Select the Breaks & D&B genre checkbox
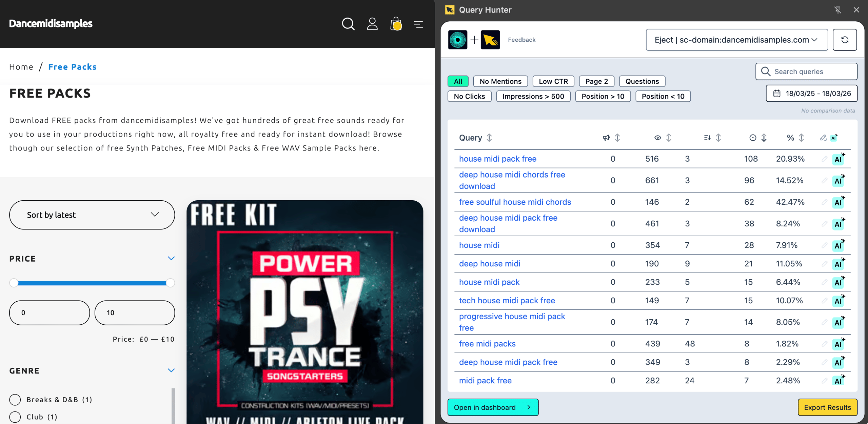 [x=15, y=400]
